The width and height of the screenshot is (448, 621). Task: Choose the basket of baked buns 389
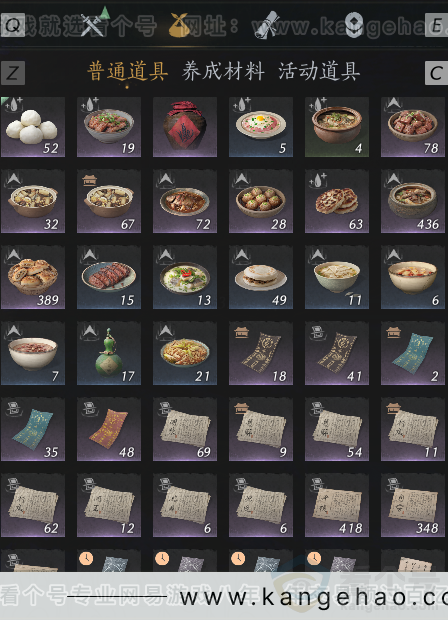pyautogui.click(x=33, y=278)
